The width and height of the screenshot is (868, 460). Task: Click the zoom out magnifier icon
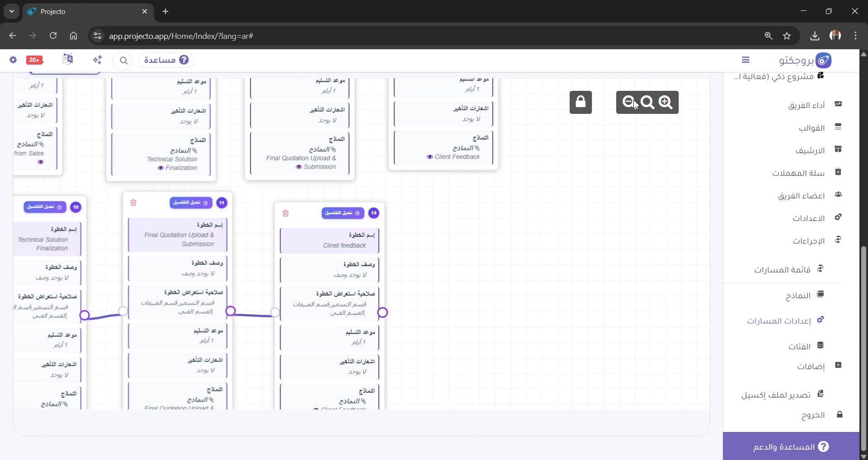[628, 102]
